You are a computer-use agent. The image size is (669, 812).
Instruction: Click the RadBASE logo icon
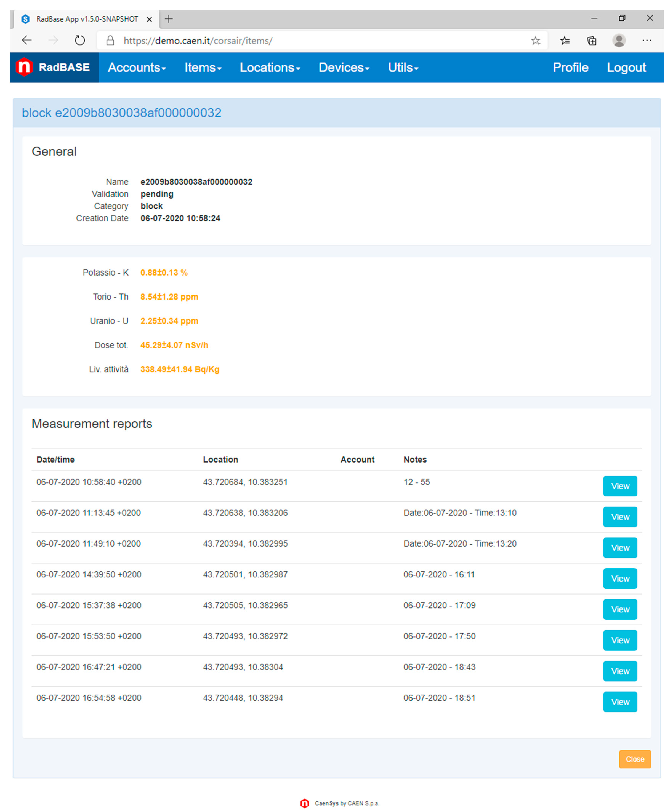point(24,67)
